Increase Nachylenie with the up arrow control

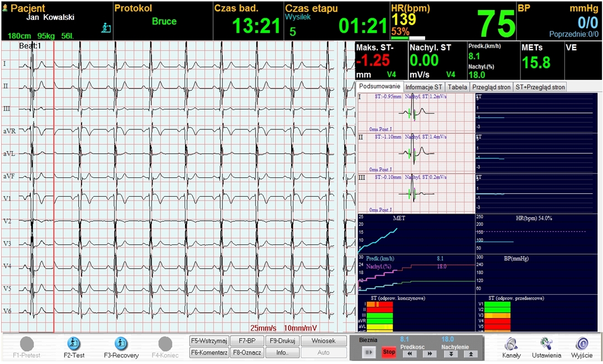point(471,353)
